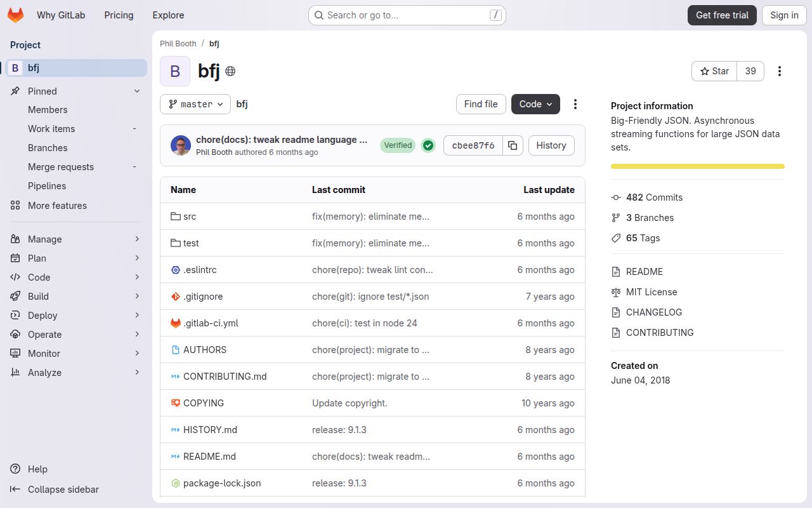This screenshot has width=812, height=508.
Task: Click the README.md markdown icon
Action: point(176,457)
